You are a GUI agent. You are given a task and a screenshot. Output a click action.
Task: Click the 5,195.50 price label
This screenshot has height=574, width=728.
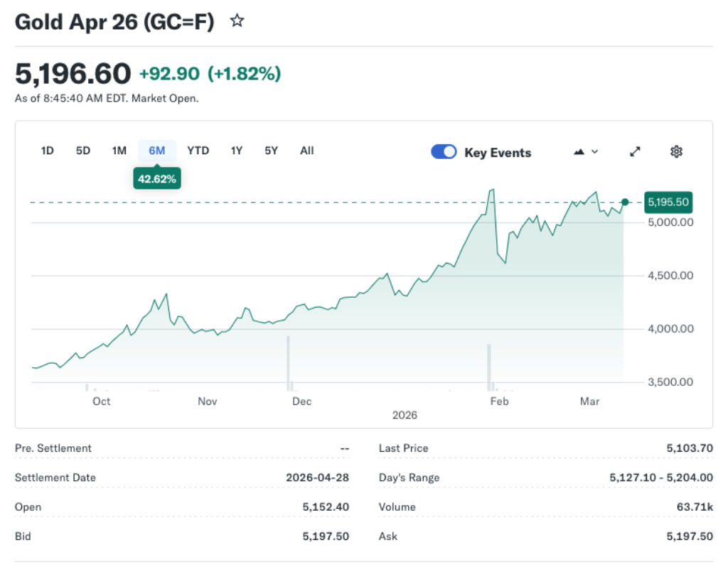tap(668, 202)
